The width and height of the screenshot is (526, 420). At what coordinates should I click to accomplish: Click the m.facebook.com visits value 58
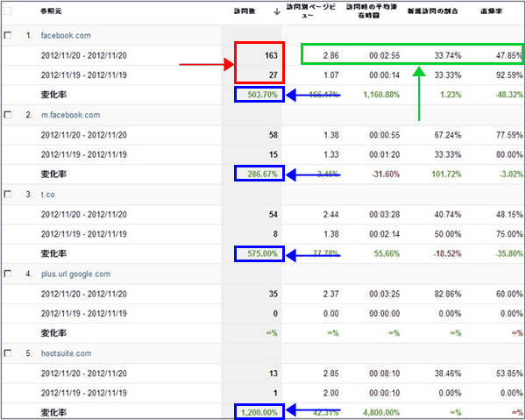pyautogui.click(x=273, y=135)
